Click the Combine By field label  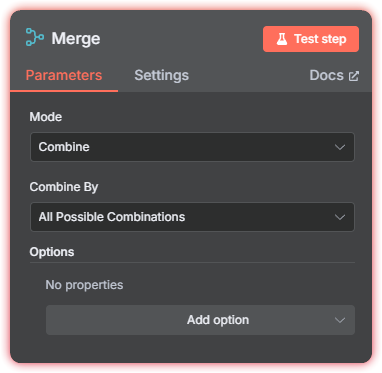point(64,187)
